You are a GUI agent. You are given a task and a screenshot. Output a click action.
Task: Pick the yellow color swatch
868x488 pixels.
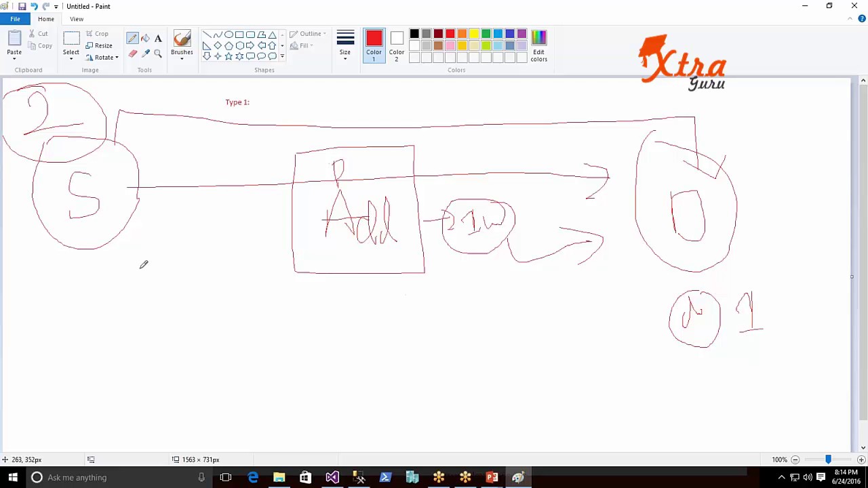(474, 34)
